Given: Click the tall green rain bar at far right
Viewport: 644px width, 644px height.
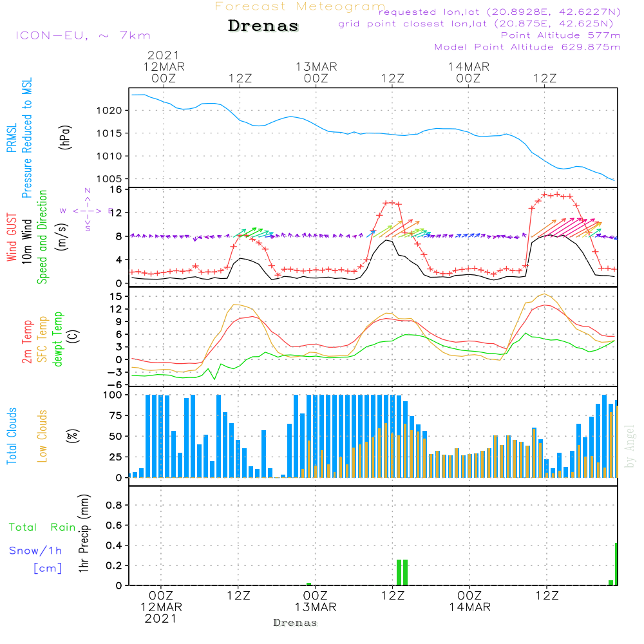Looking at the screenshot, I should [x=616, y=564].
